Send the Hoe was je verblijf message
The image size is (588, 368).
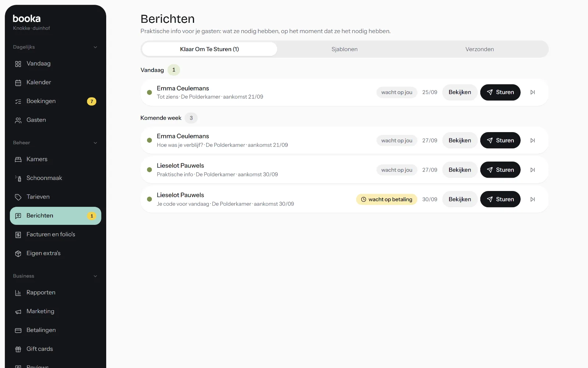click(x=500, y=140)
